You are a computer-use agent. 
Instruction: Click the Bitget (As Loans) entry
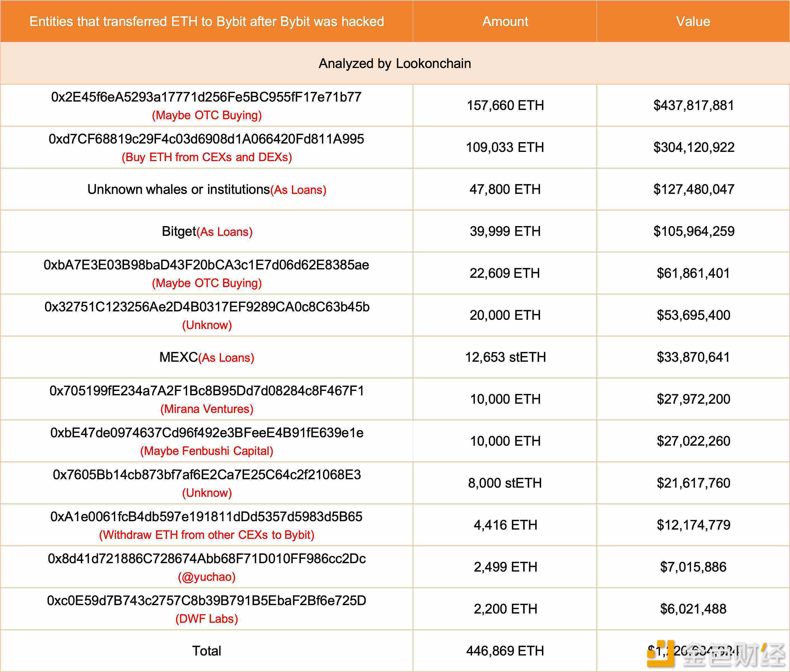tap(207, 231)
